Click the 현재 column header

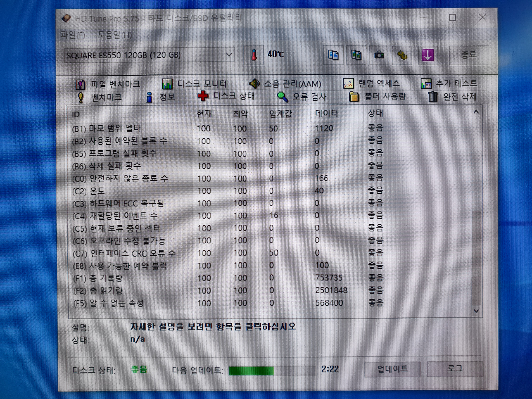coord(210,114)
